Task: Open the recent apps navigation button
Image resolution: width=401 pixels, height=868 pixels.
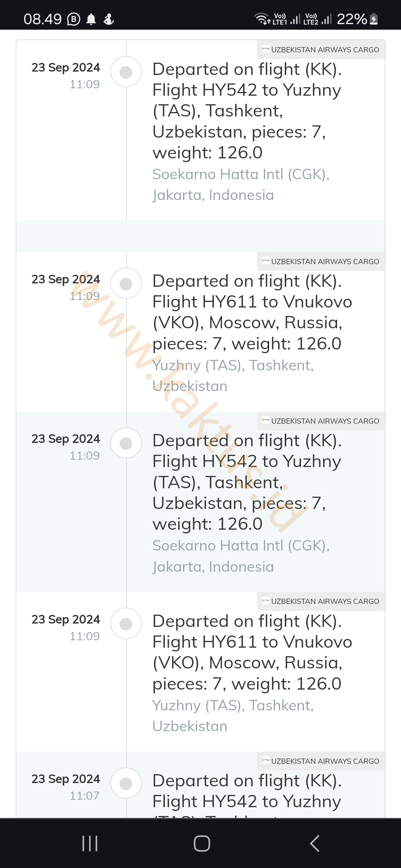Action: [90, 843]
